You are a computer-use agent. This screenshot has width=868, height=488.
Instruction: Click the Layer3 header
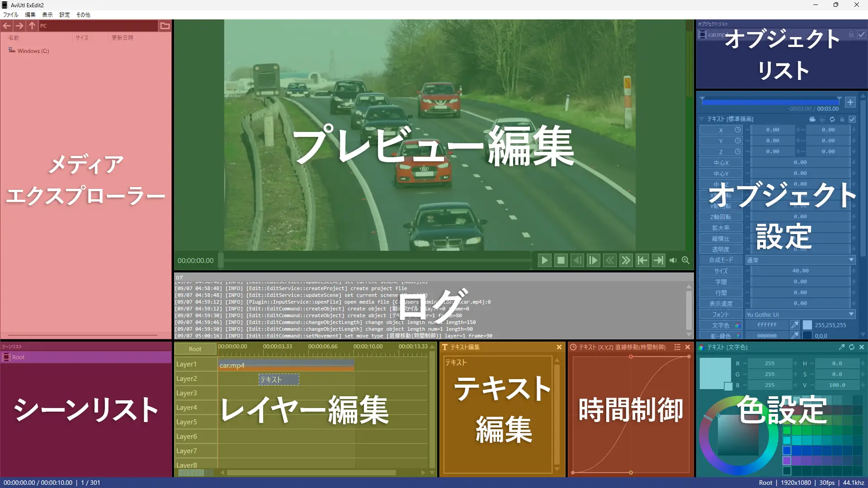196,393
